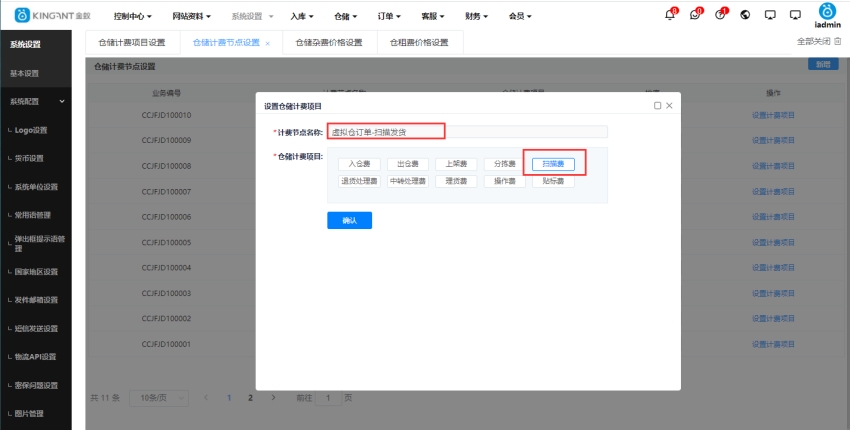Go to page 2 of the table
Image resolution: width=851 pixels, height=430 pixels.
pyautogui.click(x=250, y=398)
